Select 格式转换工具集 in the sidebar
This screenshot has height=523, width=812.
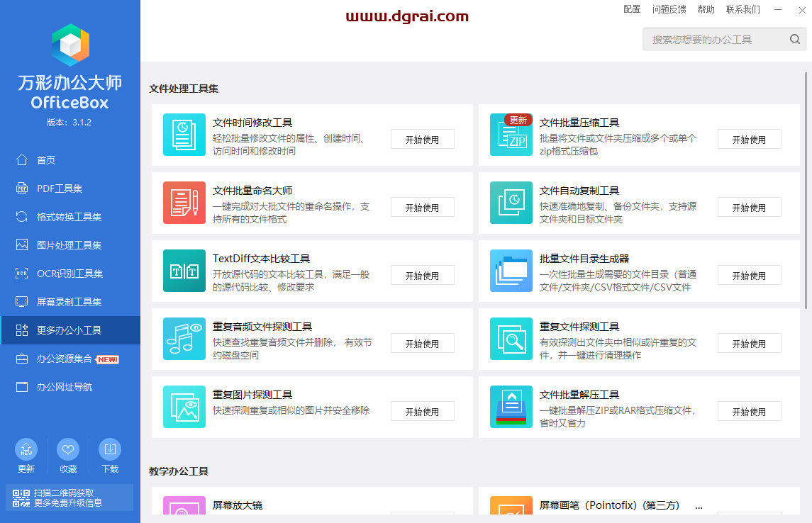click(x=70, y=217)
